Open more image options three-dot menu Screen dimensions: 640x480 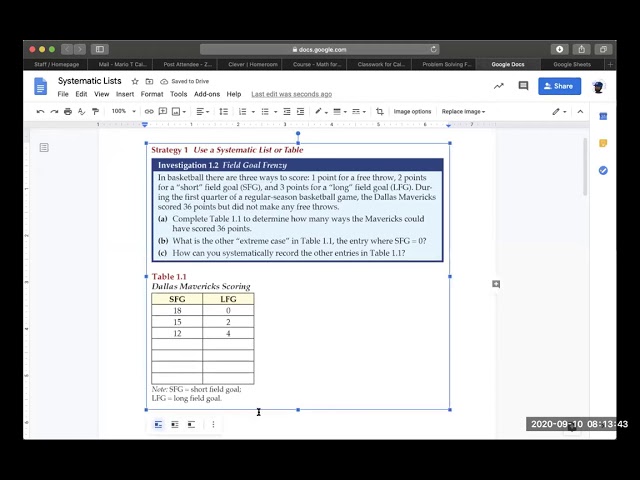(213, 424)
